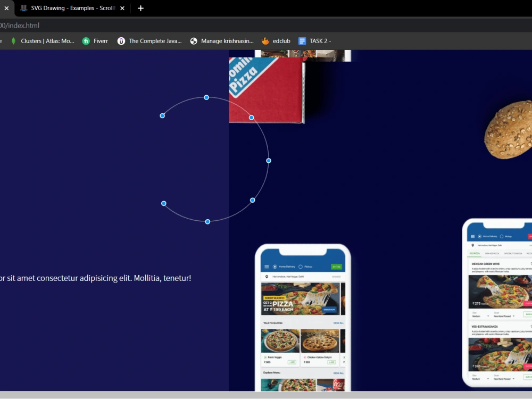The width and height of the screenshot is (532, 399).
Task: Open New Hand Tossed crust dropdown under Mexican Green Wave
Action: pos(504,316)
